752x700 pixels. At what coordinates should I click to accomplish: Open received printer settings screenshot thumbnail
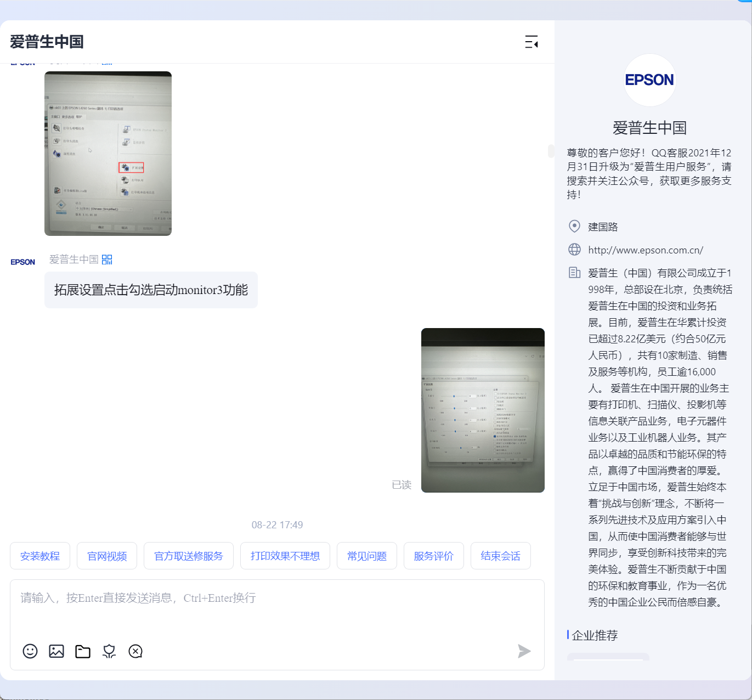click(108, 154)
